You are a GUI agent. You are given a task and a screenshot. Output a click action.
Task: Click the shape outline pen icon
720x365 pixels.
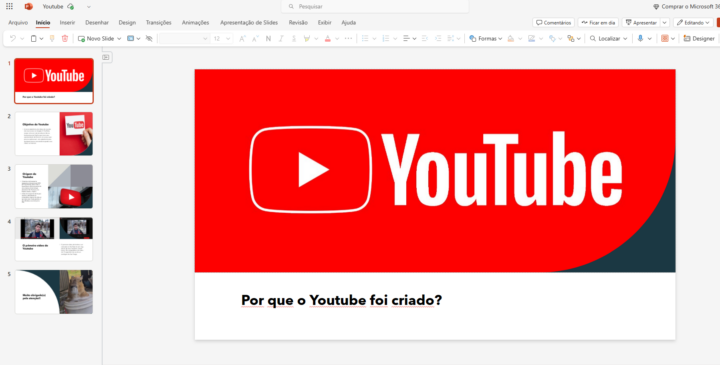(531, 39)
